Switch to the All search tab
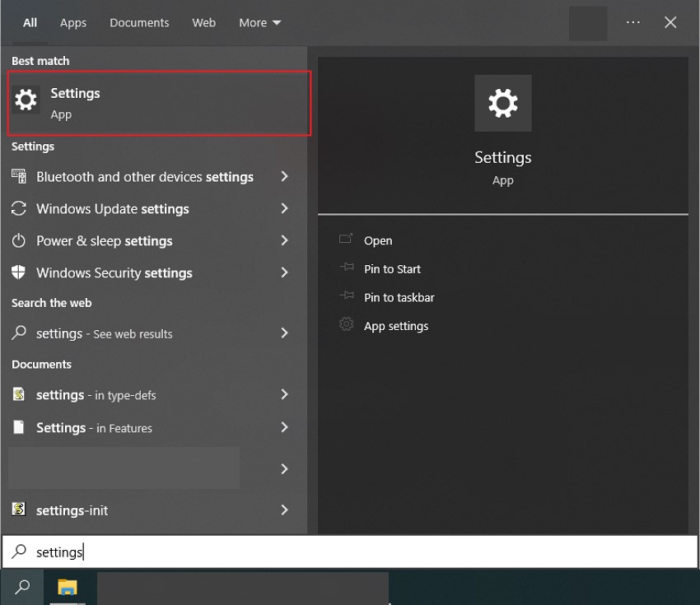The width and height of the screenshot is (700, 605). coord(30,23)
